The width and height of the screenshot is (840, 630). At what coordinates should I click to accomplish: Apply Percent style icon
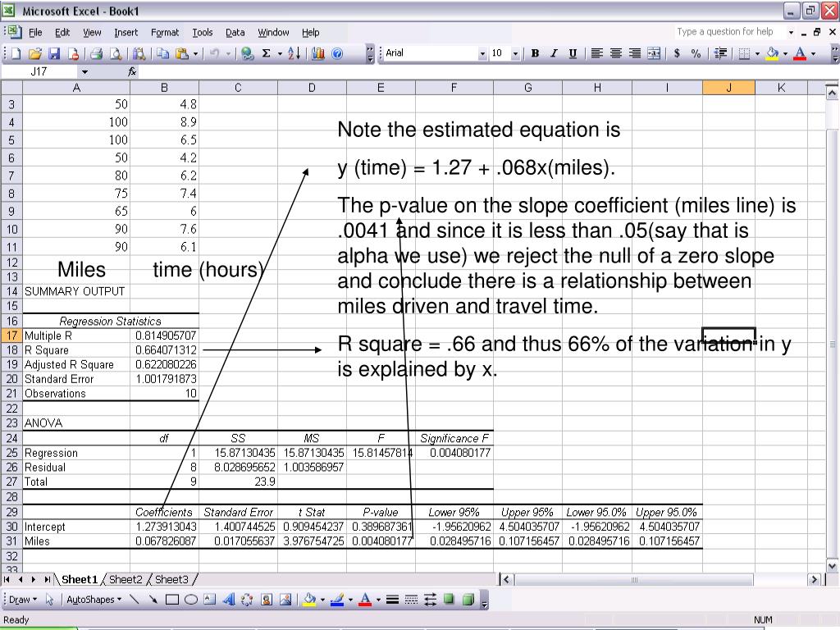(696, 53)
